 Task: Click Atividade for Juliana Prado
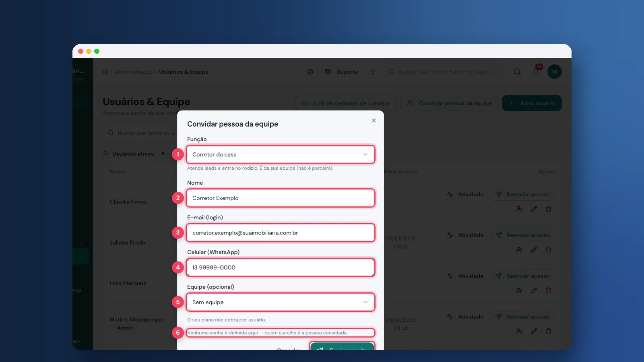(465, 235)
